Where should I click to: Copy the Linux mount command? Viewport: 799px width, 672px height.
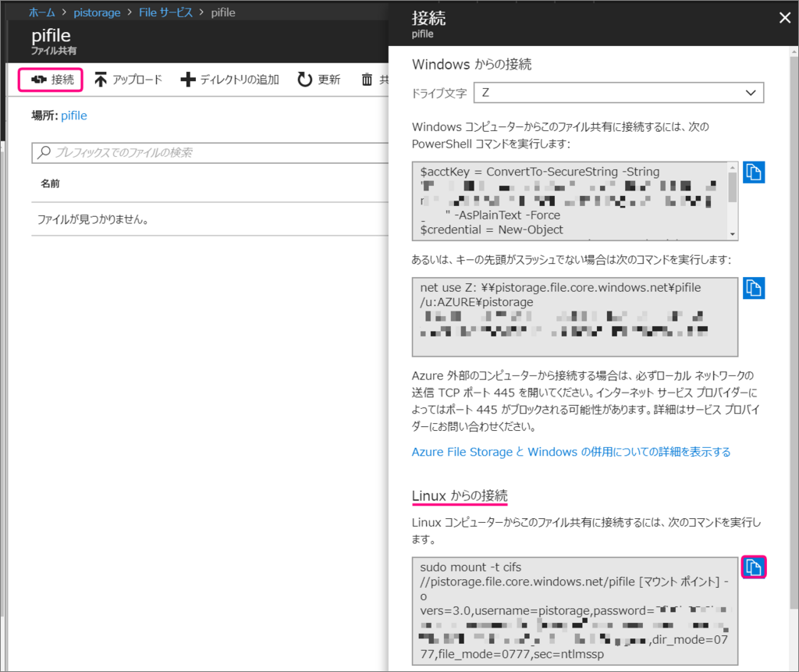coord(754,567)
